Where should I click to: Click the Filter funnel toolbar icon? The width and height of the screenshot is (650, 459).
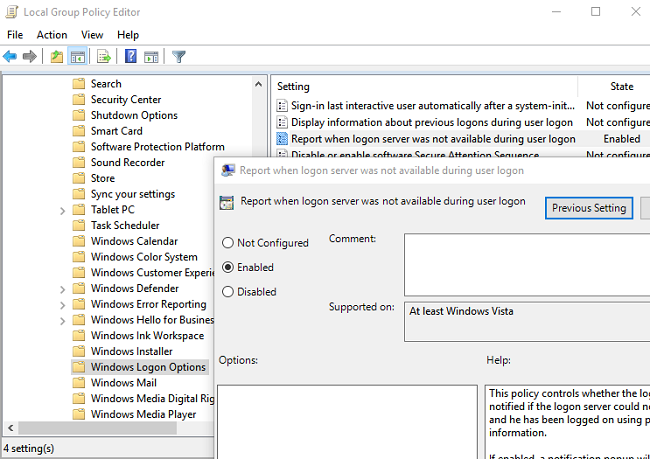tap(179, 56)
